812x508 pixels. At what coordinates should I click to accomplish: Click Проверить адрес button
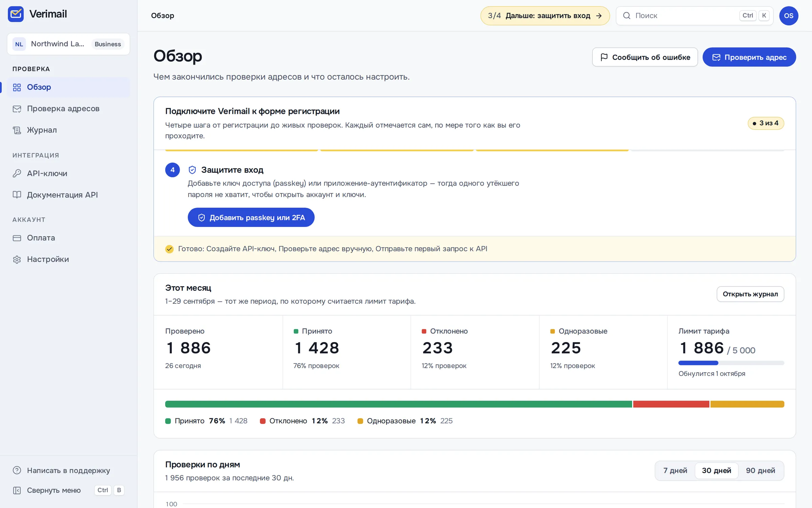pyautogui.click(x=749, y=57)
